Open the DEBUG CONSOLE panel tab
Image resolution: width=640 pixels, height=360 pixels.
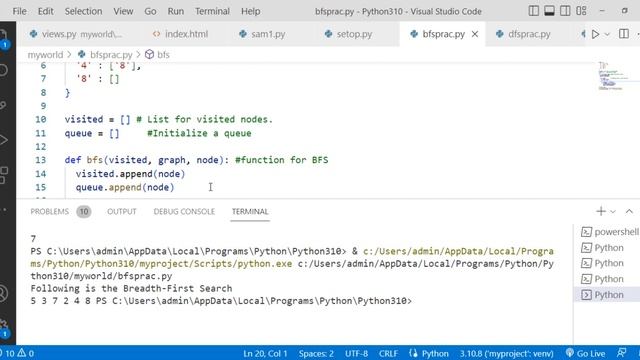coord(184,211)
